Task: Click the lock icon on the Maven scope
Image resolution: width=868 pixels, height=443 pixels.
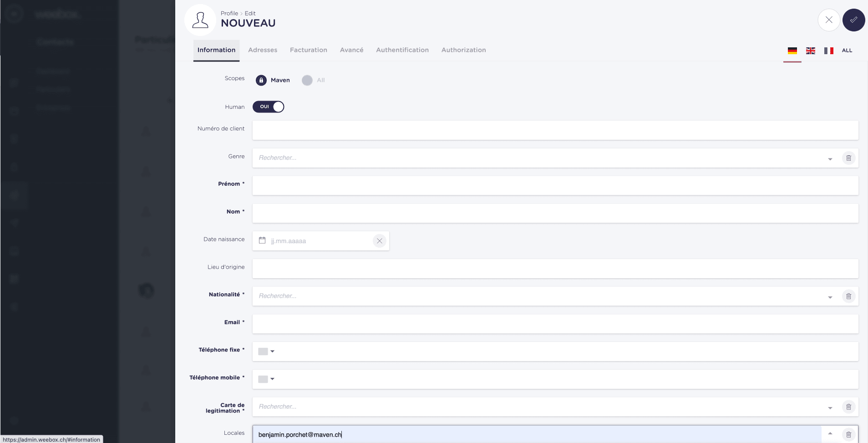Action: pyautogui.click(x=260, y=80)
